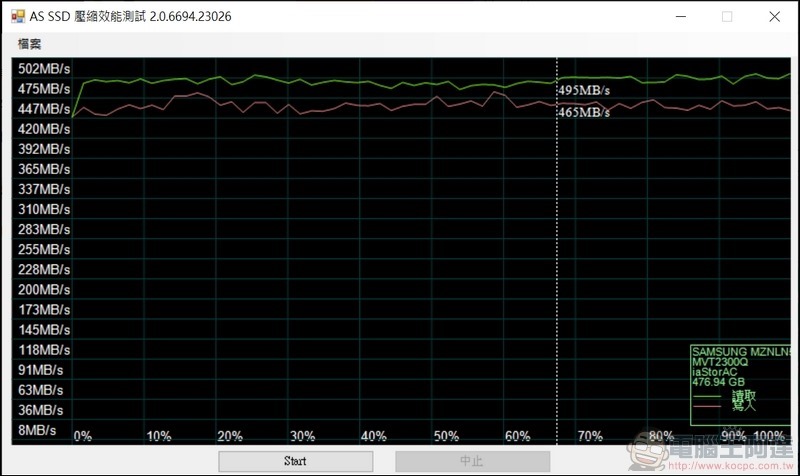Viewport: 800px width, 476px height.
Task: Maximize the AS SSD window
Action: [x=727, y=16]
